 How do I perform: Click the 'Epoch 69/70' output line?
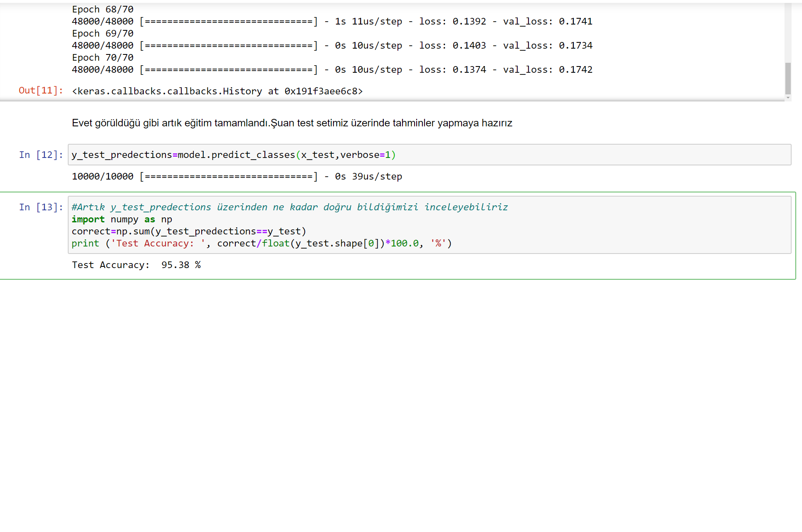[103, 33]
